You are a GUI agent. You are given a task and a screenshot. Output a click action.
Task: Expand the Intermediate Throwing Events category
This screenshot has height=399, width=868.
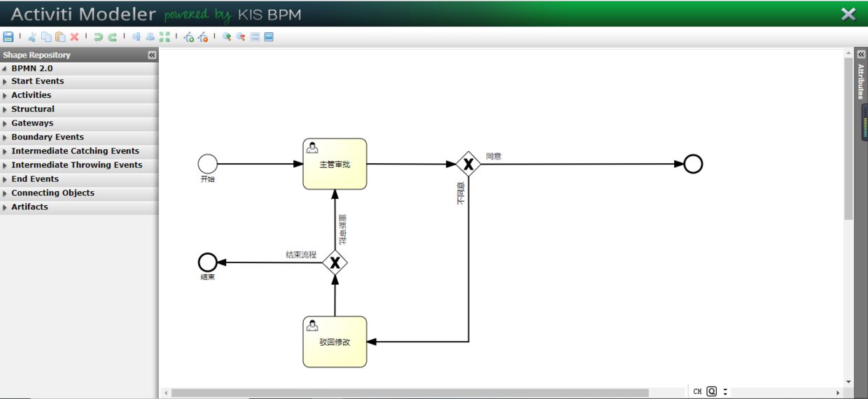click(79, 165)
